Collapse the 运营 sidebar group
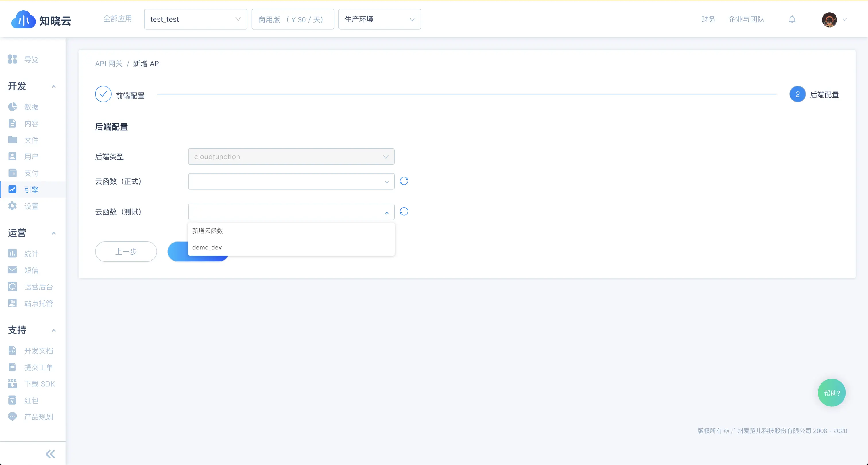This screenshot has width=868, height=465. click(54, 233)
